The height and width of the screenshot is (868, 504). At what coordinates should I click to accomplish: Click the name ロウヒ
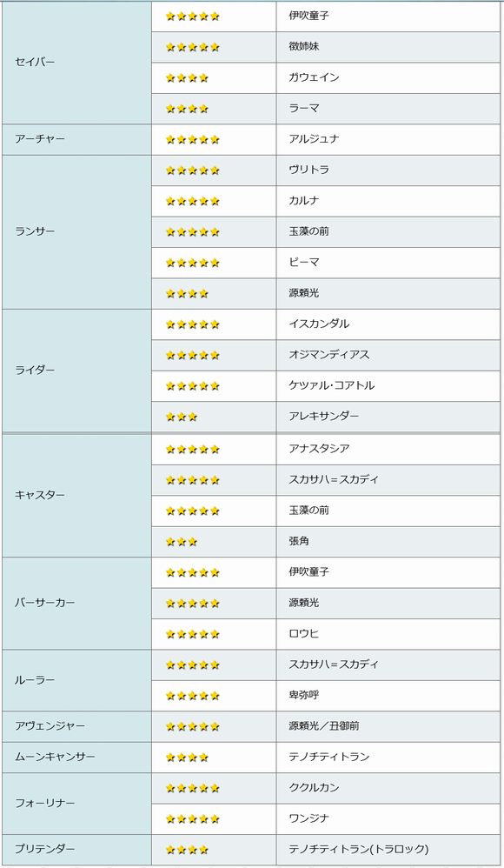pos(304,634)
